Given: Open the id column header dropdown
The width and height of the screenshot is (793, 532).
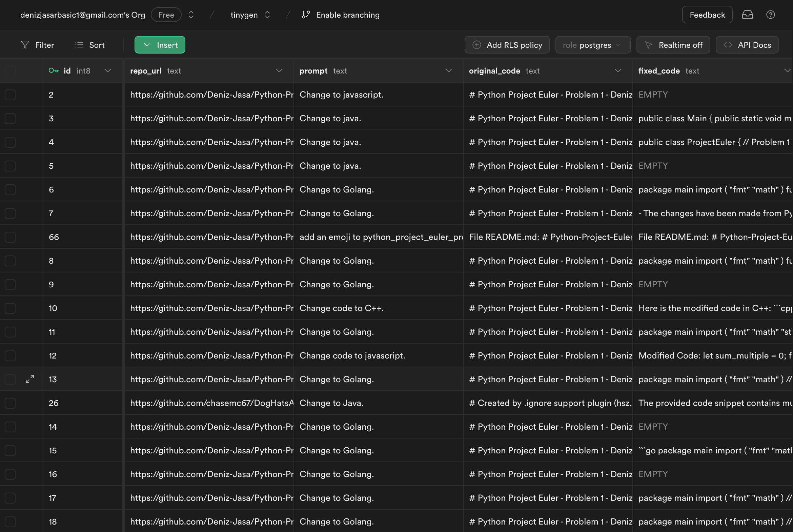Looking at the screenshot, I should 107,70.
